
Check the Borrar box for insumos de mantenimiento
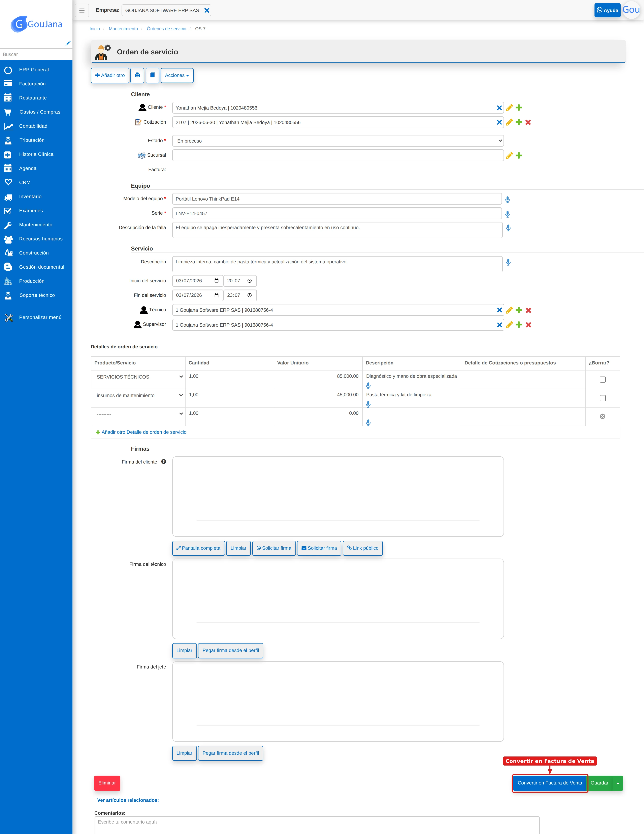click(x=602, y=398)
